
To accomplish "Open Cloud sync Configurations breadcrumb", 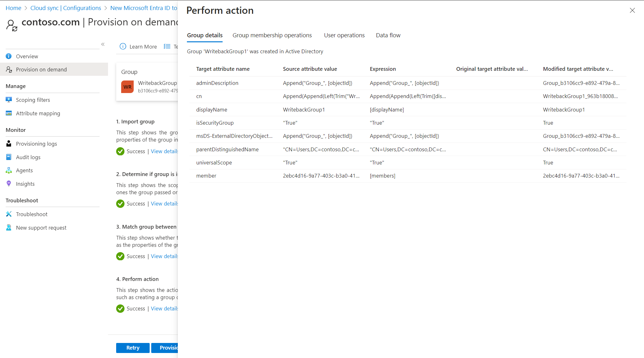I will pyautogui.click(x=65, y=8).
